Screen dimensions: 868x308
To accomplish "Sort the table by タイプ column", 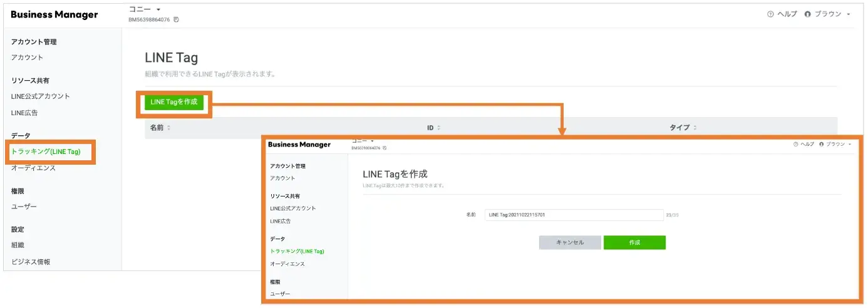I will point(695,128).
